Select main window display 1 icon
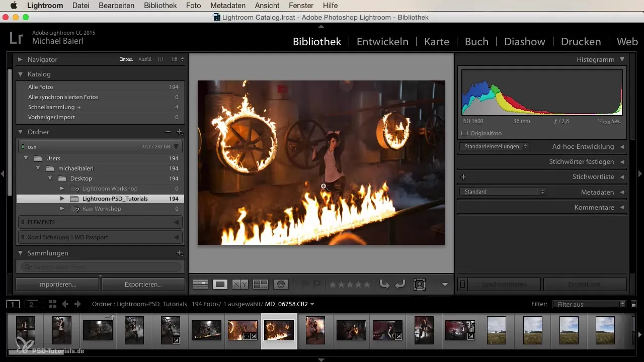644x362 pixels. (13, 304)
